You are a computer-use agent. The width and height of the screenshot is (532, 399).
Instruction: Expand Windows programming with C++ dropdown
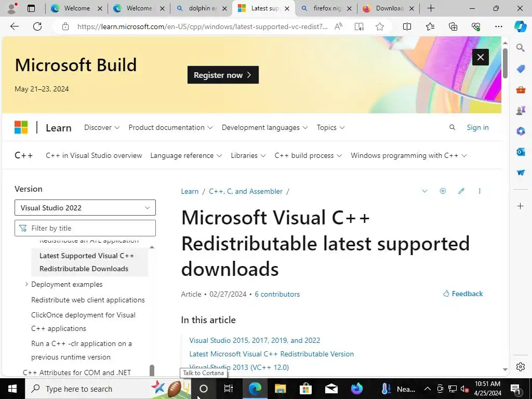click(409, 155)
